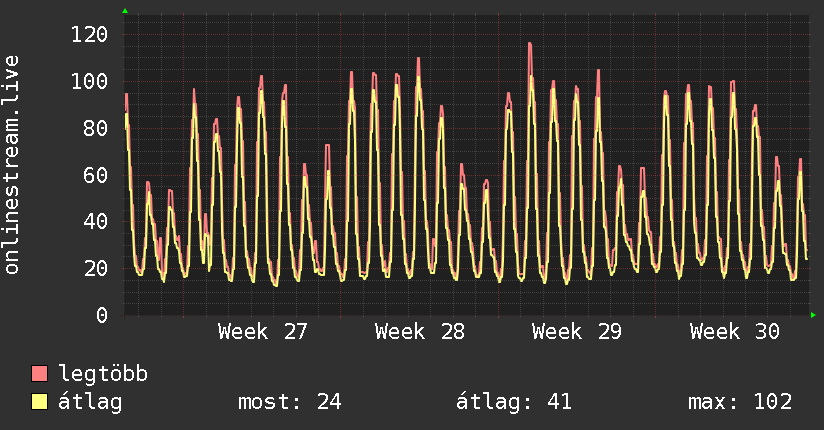Click the max: 102 statistic
The width and height of the screenshot is (824, 430).
pyautogui.click(x=740, y=402)
